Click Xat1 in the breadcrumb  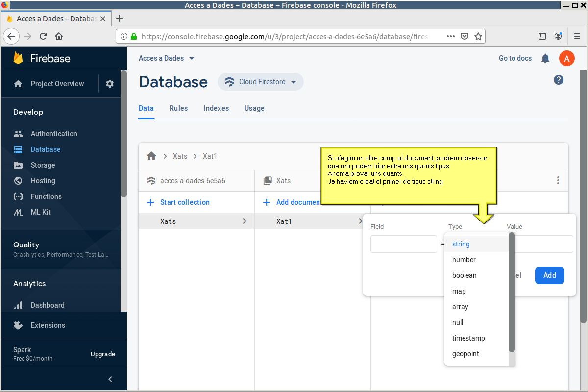click(210, 156)
